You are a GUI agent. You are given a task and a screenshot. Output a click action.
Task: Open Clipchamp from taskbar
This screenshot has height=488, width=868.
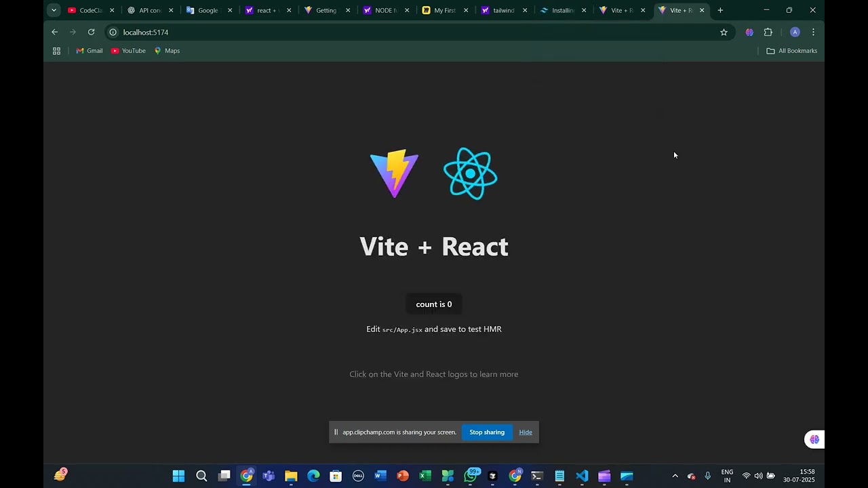[x=604, y=476]
